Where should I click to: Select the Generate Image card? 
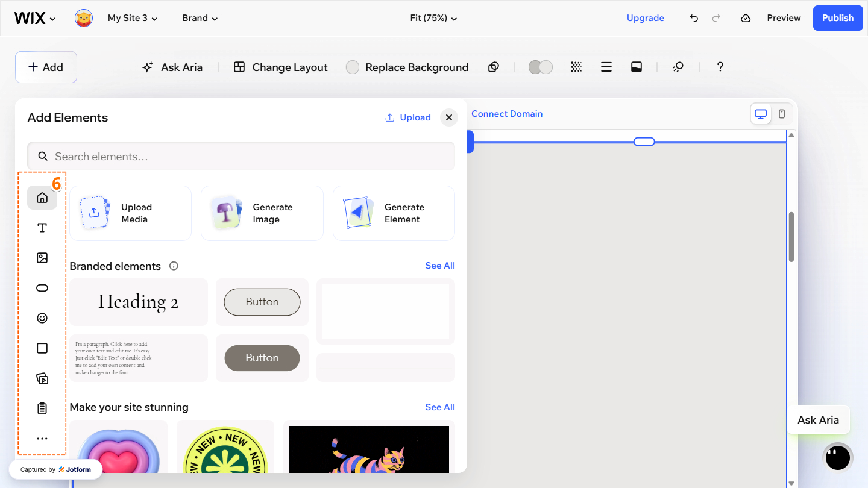pyautogui.click(x=262, y=213)
